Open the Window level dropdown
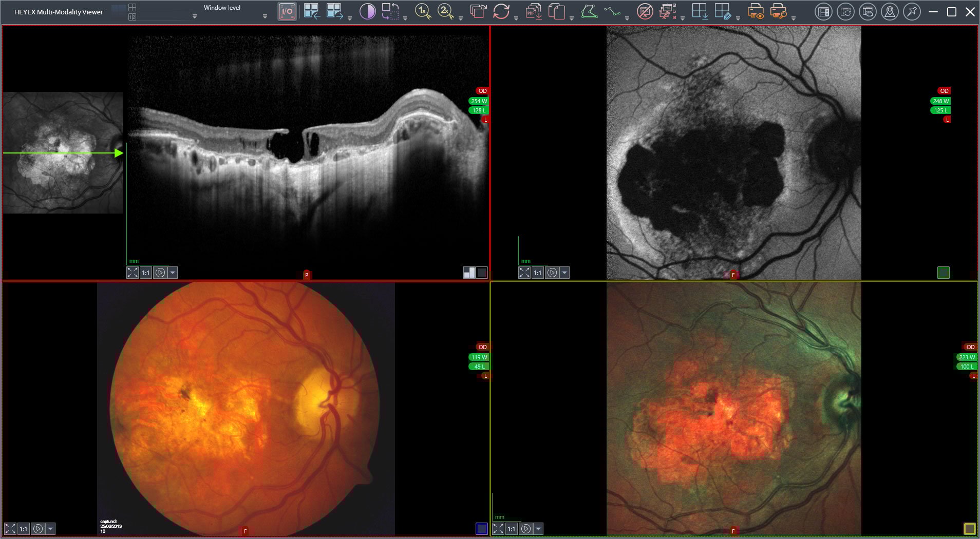This screenshot has width=980, height=539. pos(265,16)
